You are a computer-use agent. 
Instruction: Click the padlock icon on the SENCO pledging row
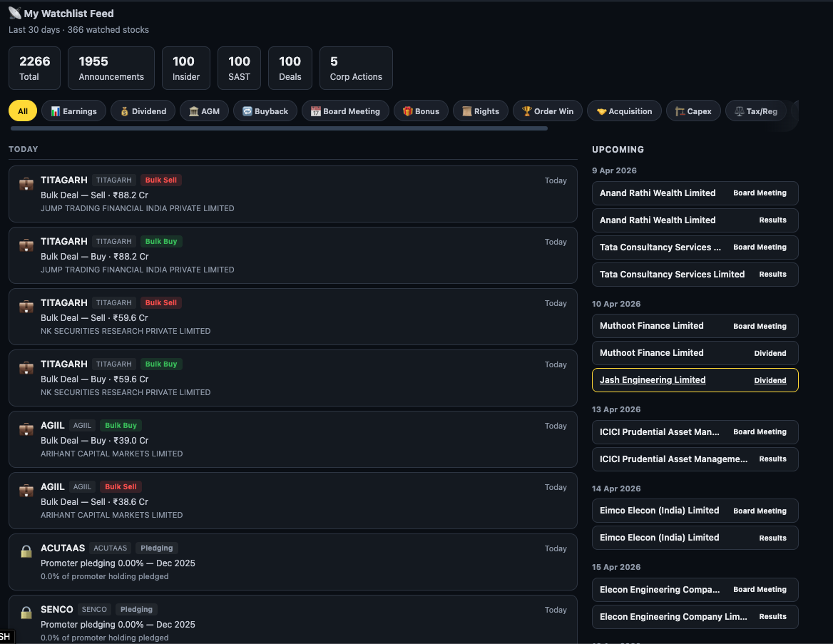[26, 613]
